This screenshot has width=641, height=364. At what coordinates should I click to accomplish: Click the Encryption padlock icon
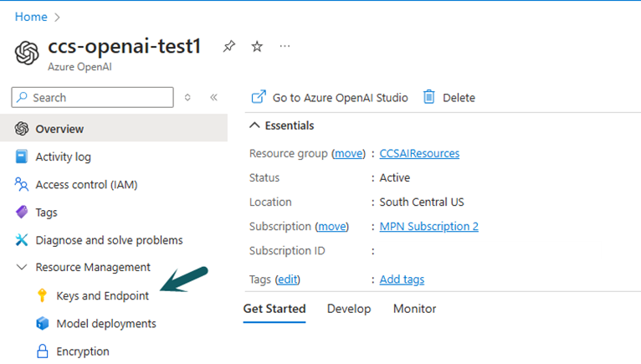point(42,351)
